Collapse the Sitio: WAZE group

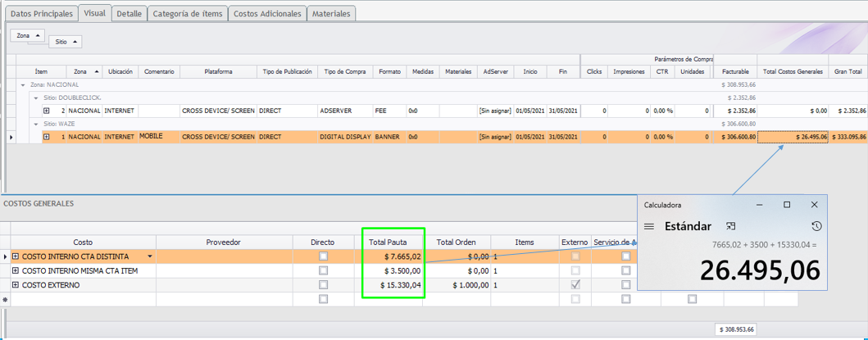click(x=36, y=124)
